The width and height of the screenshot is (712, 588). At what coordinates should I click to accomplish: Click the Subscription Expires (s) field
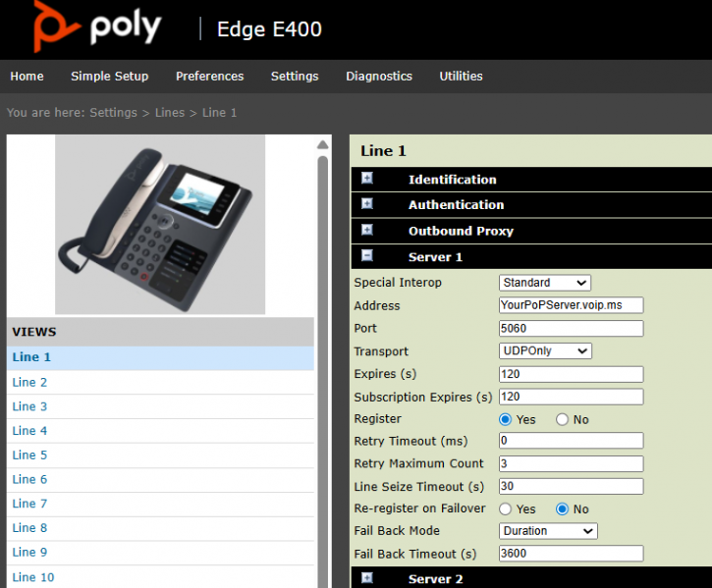click(571, 397)
